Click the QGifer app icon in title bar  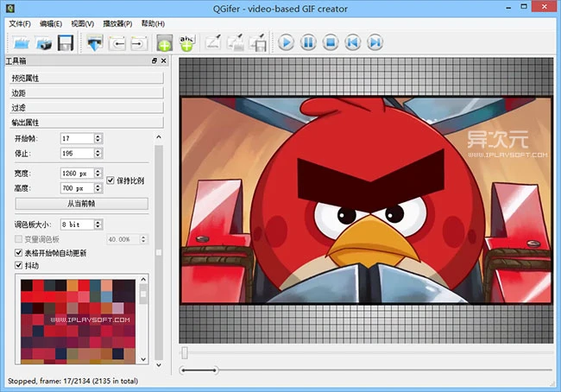pos(10,8)
